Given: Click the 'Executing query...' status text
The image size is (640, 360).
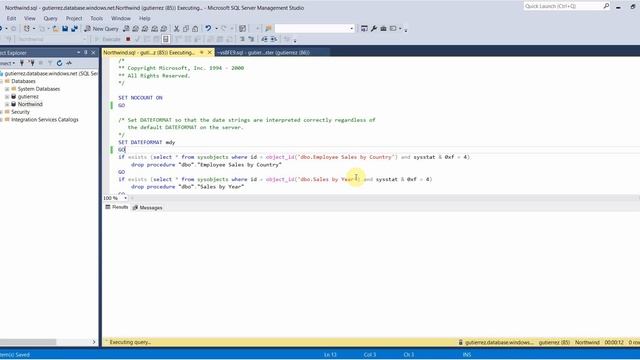Looking at the screenshot, I should tap(130, 342).
